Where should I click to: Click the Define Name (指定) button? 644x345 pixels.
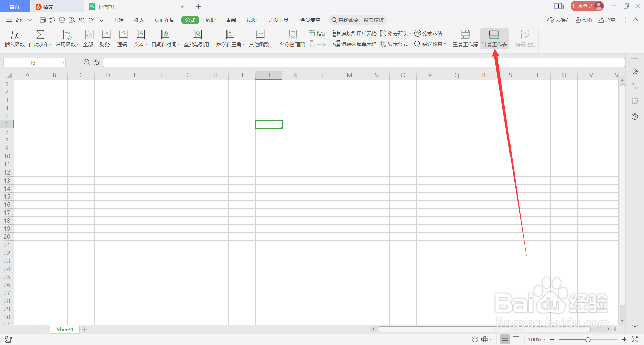pos(317,33)
